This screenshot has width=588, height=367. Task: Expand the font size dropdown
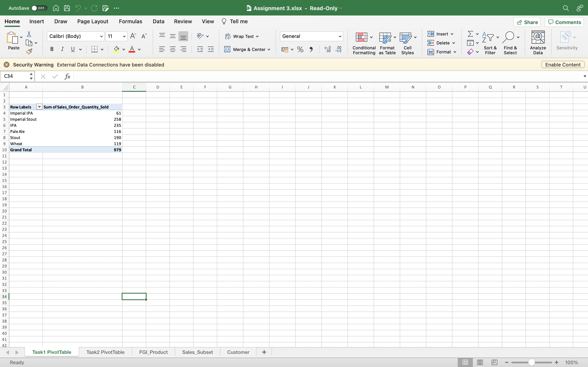pos(124,36)
